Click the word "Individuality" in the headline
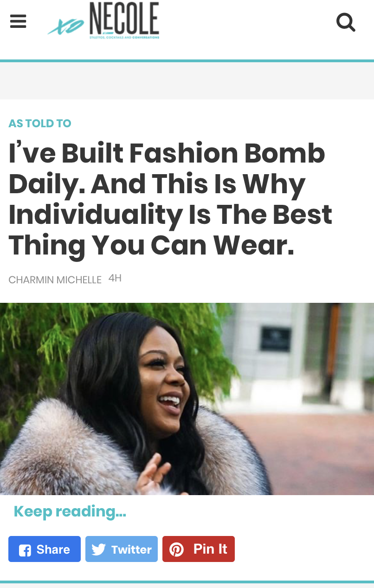The image size is (374, 588). coord(95,215)
